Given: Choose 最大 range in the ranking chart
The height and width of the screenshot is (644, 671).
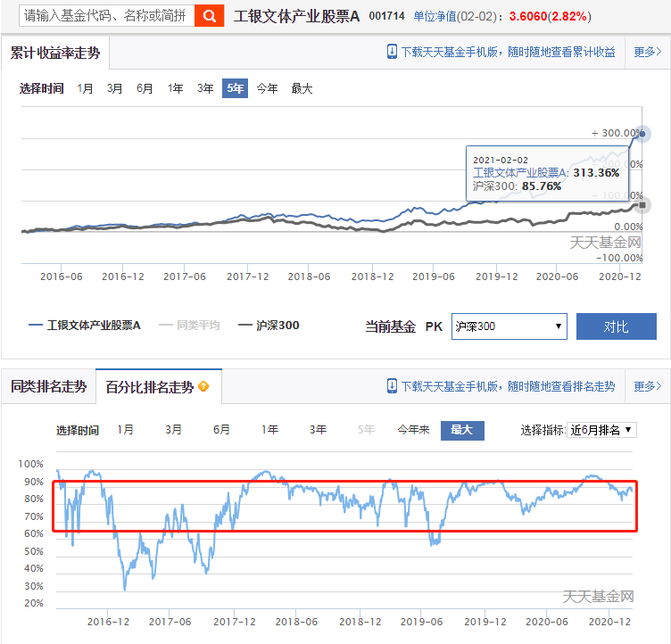Looking at the screenshot, I should click(461, 430).
